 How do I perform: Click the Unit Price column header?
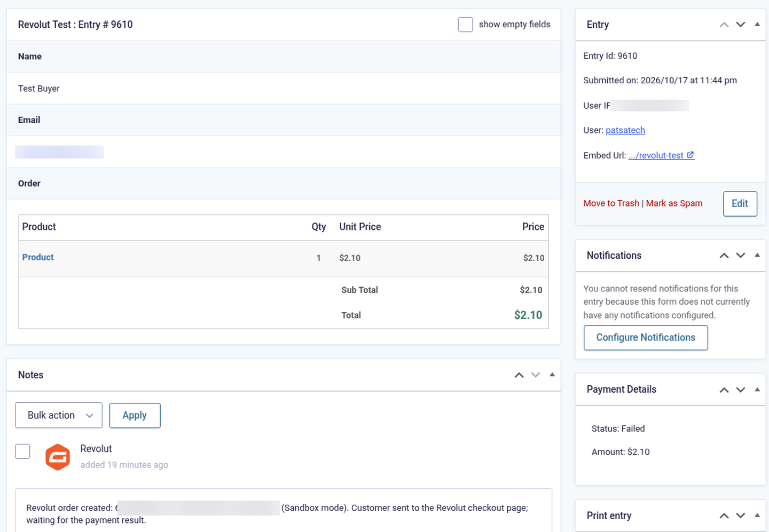360,227
